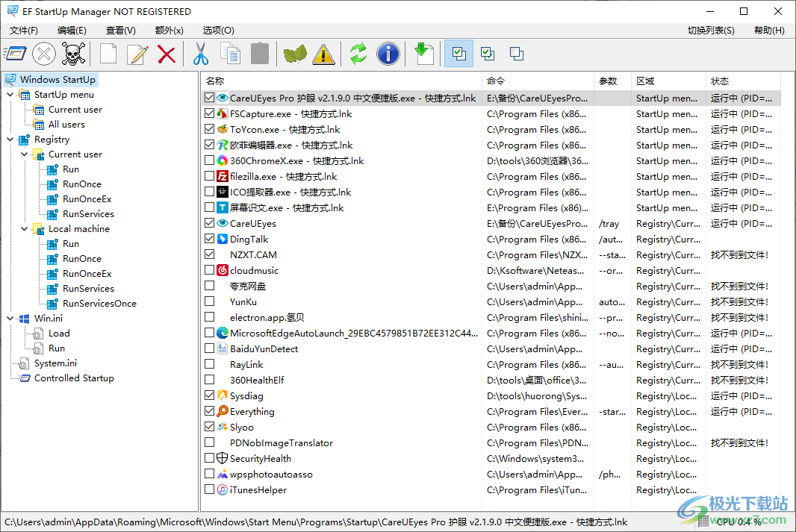Sort by the 参数 column header
Image resolution: width=796 pixels, height=532 pixels.
[612, 81]
